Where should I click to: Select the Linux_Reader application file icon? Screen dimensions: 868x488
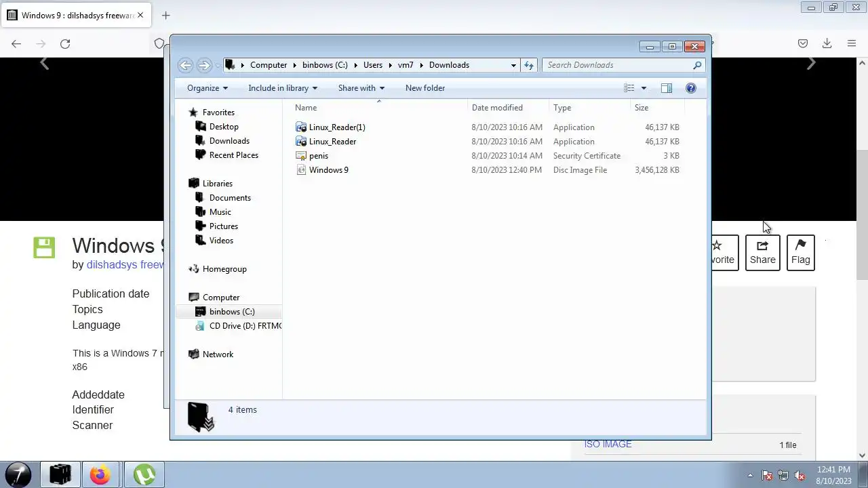point(302,142)
